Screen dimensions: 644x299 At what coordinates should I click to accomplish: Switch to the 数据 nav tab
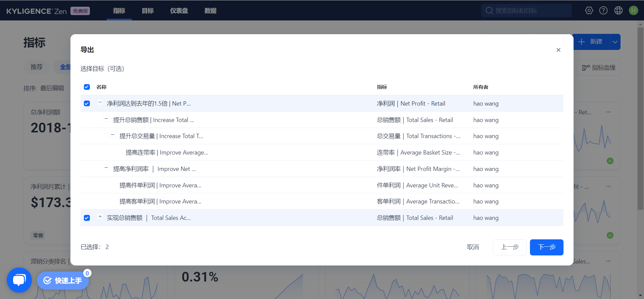(210, 11)
